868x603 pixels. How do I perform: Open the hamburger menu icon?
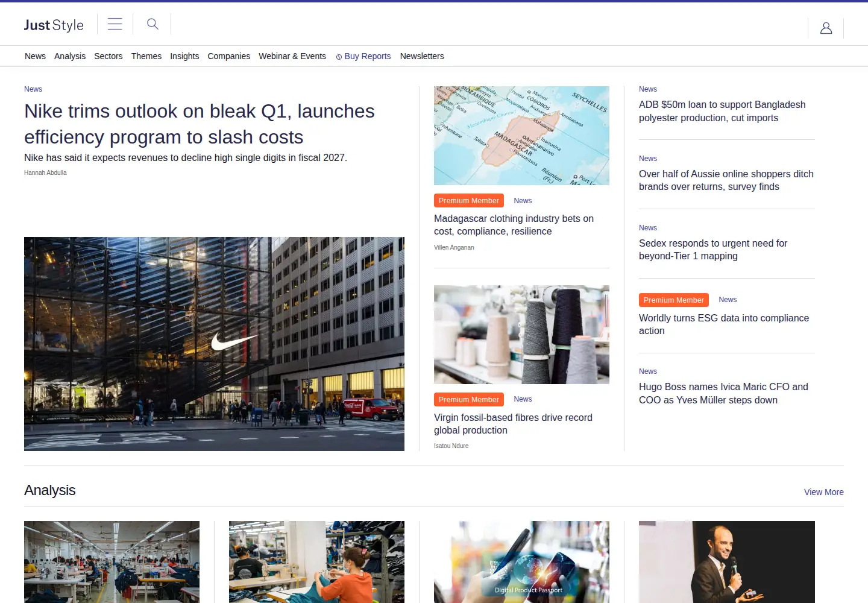click(115, 24)
